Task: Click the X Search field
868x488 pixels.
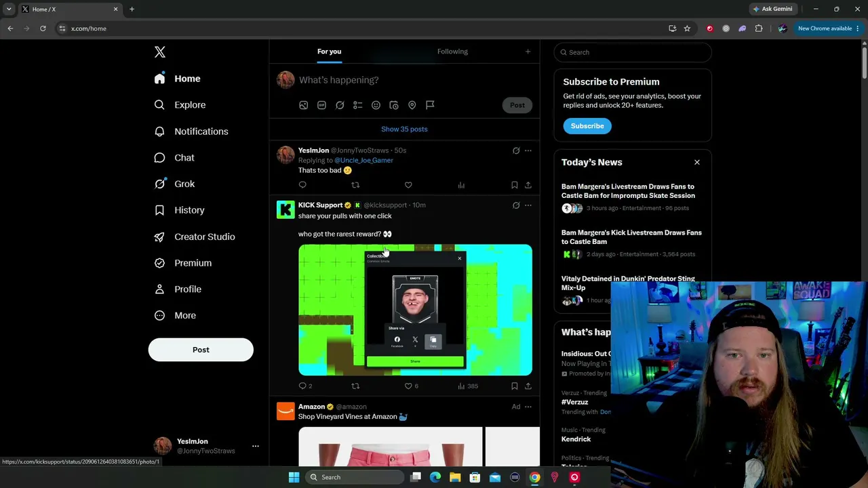Action: pyautogui.click(x=633, y=52)
